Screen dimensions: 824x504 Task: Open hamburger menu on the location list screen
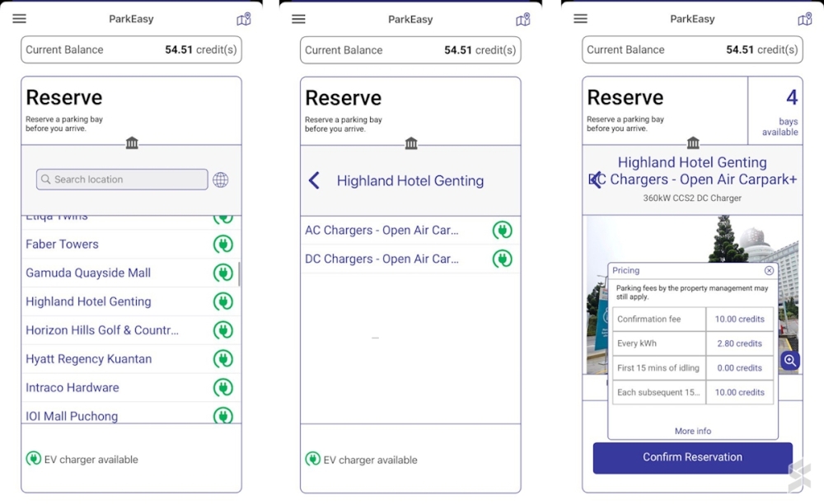20,19
